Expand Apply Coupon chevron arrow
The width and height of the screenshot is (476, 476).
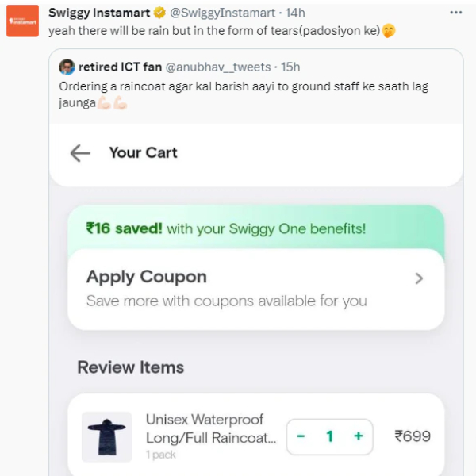point(419,278)
